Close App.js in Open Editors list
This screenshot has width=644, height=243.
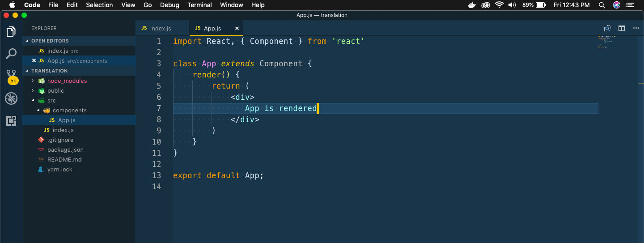pos(34,61)
